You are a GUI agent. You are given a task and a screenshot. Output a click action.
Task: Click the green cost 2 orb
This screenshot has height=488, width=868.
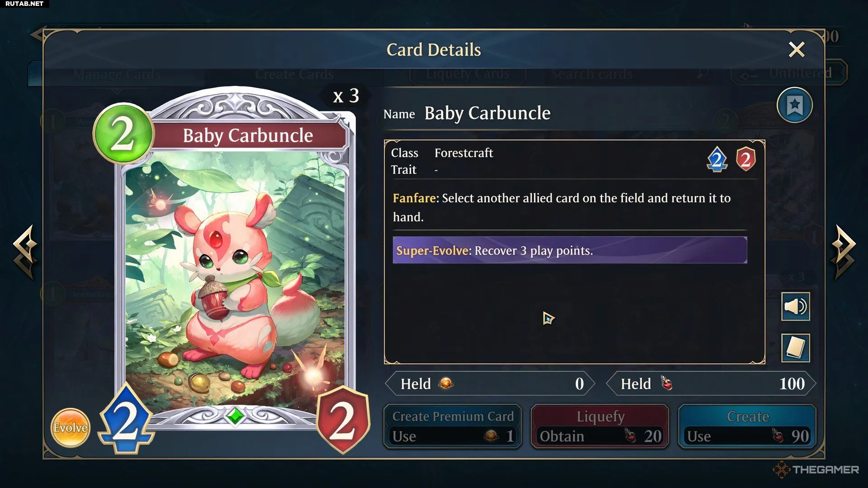(x=123, y=134)
